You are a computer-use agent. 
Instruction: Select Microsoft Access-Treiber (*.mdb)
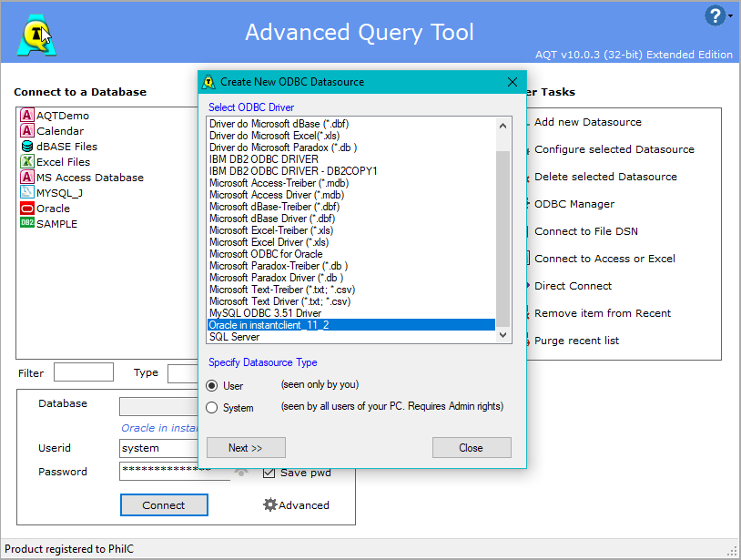(x=351, y=183)
